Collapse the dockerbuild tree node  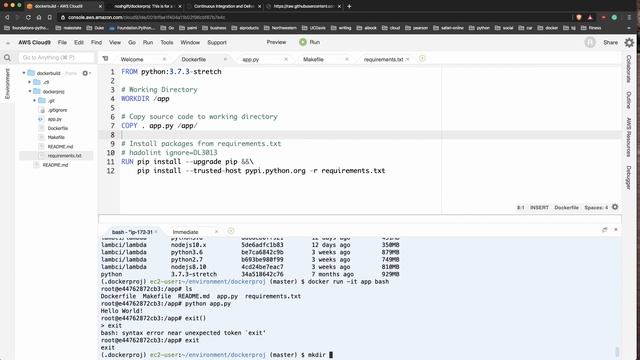click(24, 73)
